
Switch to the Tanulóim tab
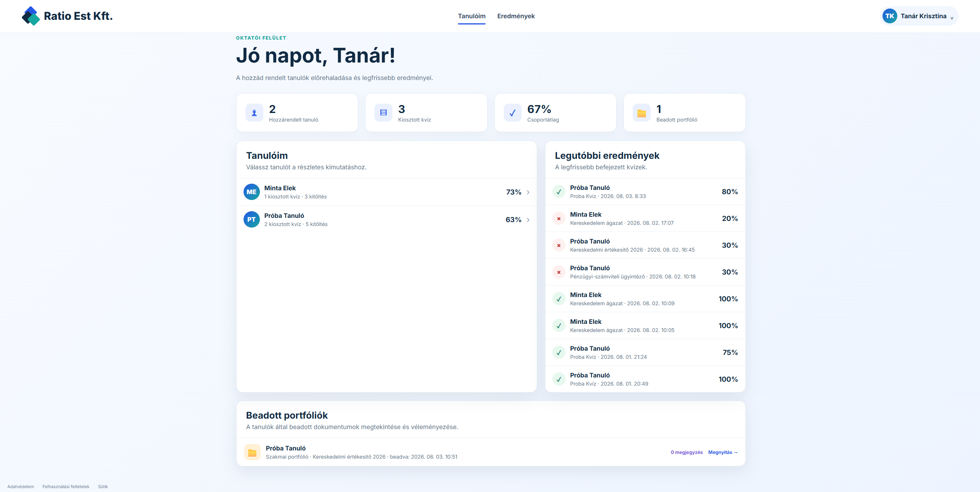472,16
